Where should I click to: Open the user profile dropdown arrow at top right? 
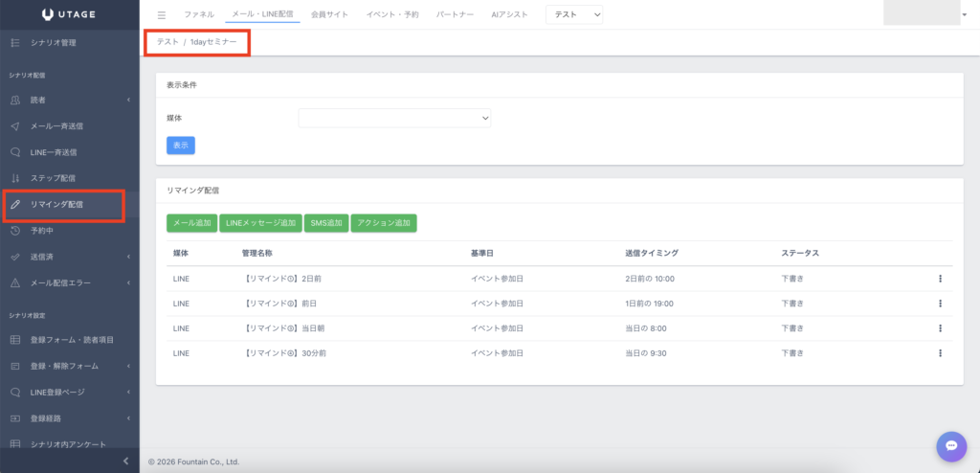[x=962, y=16]
